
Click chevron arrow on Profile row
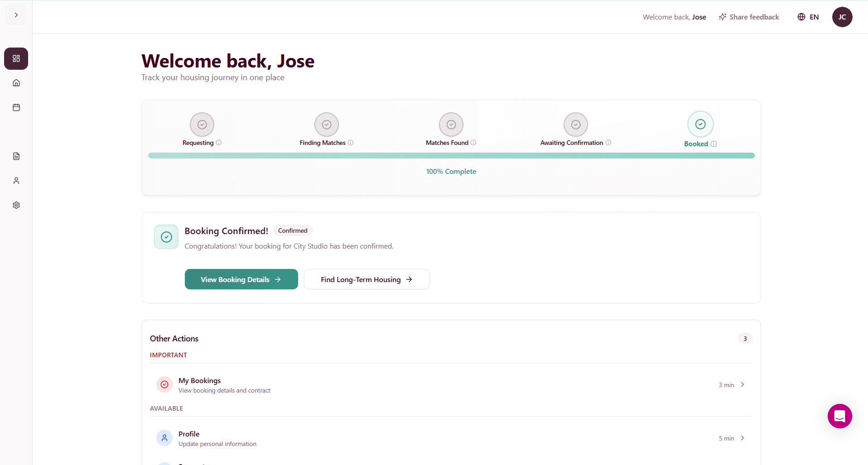tap(743, 438)
